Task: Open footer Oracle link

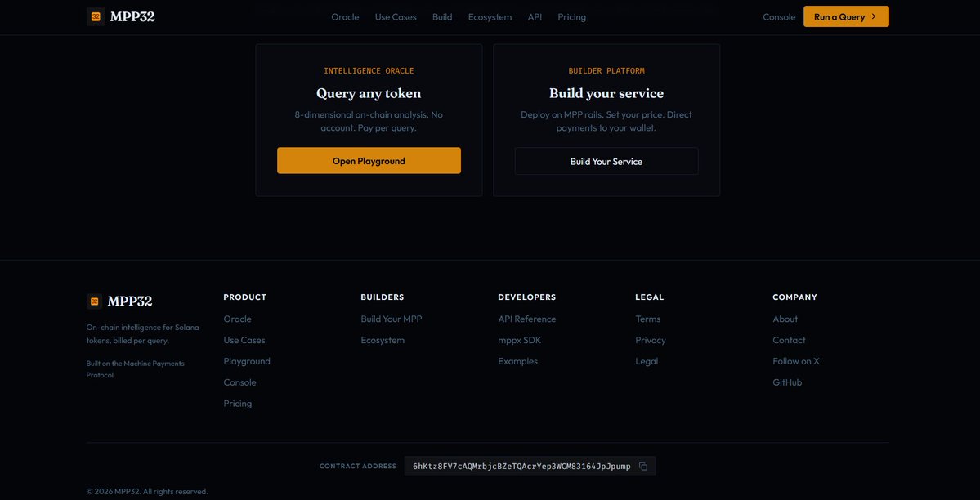Action: [238, 319]
